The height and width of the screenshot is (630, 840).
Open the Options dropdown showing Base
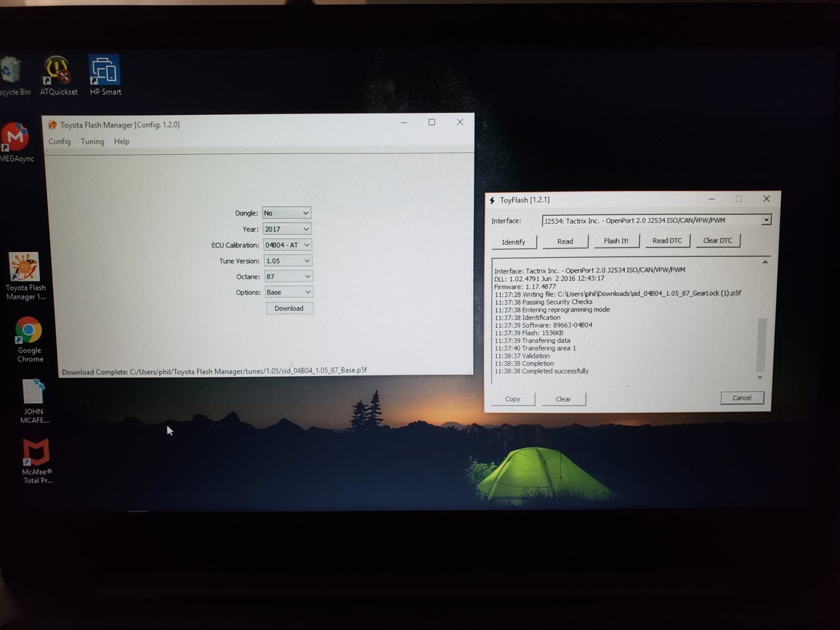coord(289,292)
